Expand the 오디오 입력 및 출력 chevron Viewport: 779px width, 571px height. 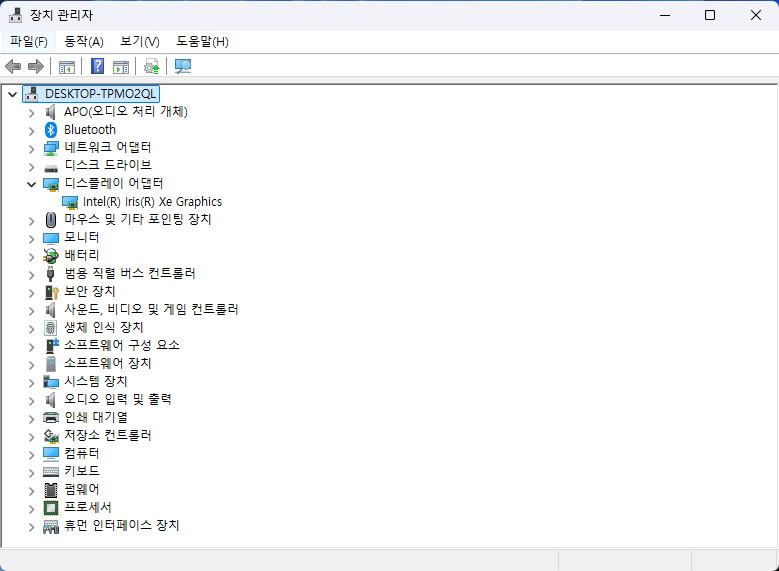coord(31,401)
